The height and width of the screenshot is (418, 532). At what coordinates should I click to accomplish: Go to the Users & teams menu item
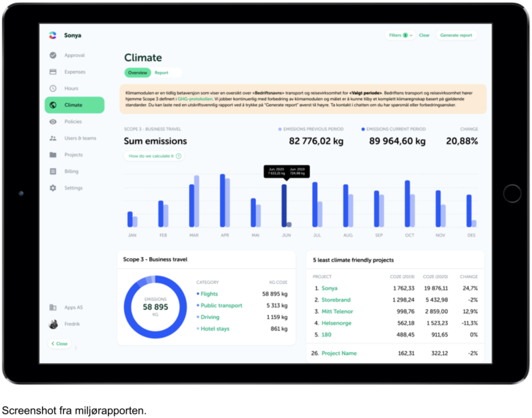[74, 138]
